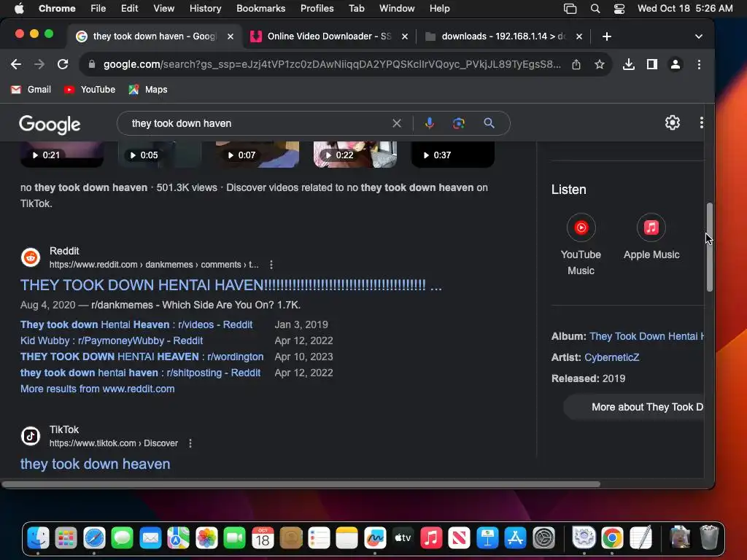This screenshot has width=747, height=560.
Task: Open the Google apps dots icon
Action: click(x=701, y=122)
